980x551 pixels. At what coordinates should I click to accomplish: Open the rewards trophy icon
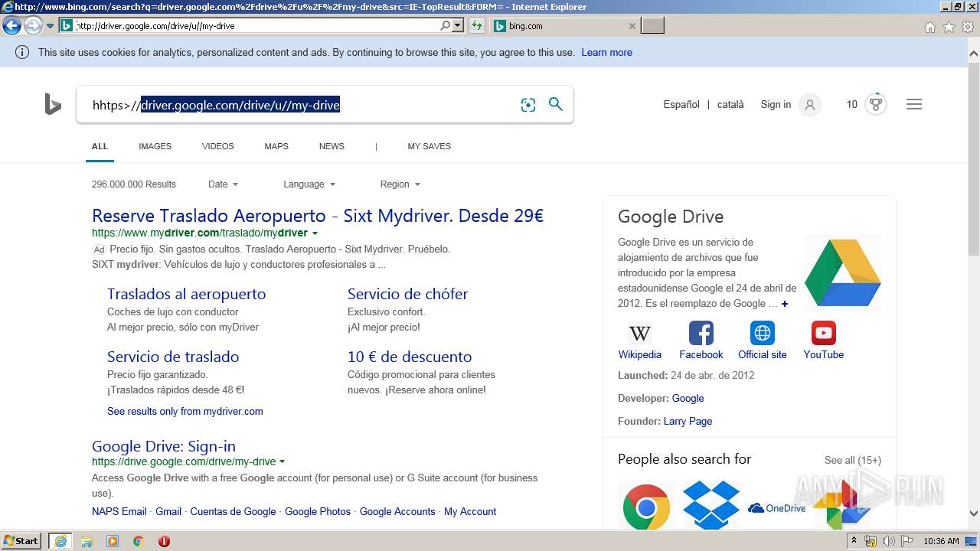pos(876,105)
